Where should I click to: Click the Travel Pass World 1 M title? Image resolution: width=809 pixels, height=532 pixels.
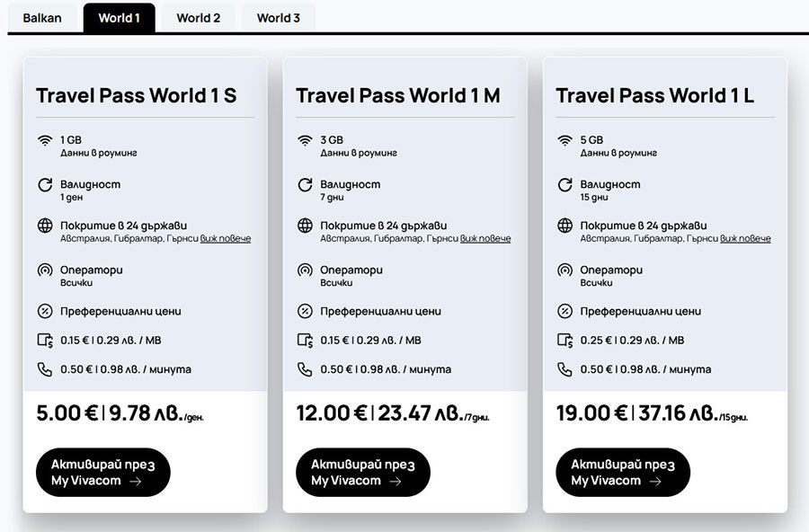point(398,95)
